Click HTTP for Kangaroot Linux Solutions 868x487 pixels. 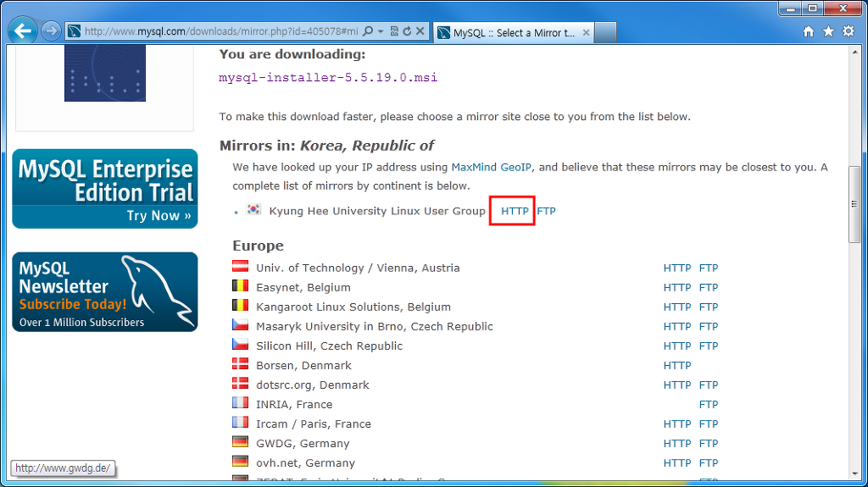coord(677,307)
